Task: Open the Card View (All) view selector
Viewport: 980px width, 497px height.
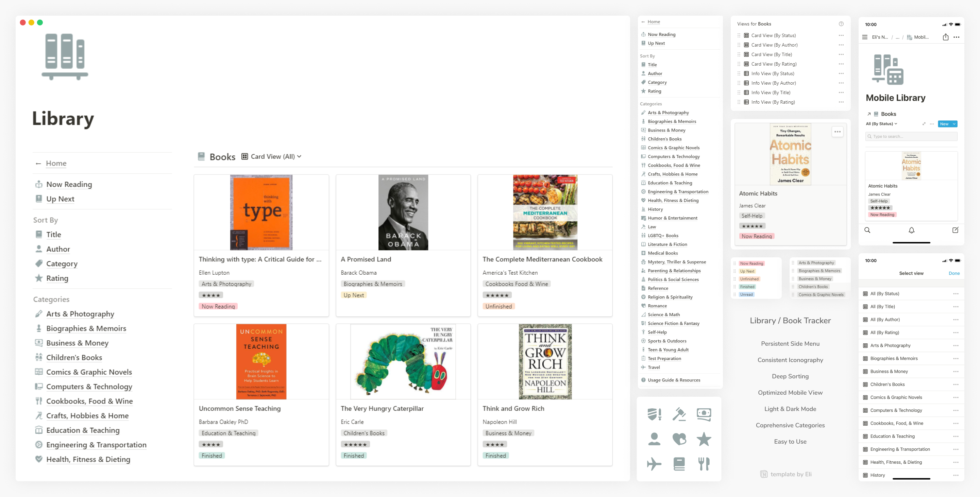Action: point(272,156)
